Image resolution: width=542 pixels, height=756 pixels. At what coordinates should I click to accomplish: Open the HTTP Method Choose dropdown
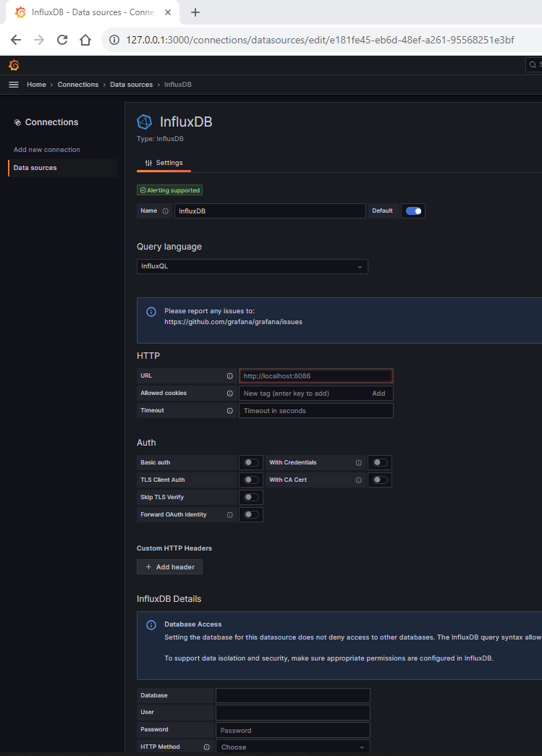[293, 747]
